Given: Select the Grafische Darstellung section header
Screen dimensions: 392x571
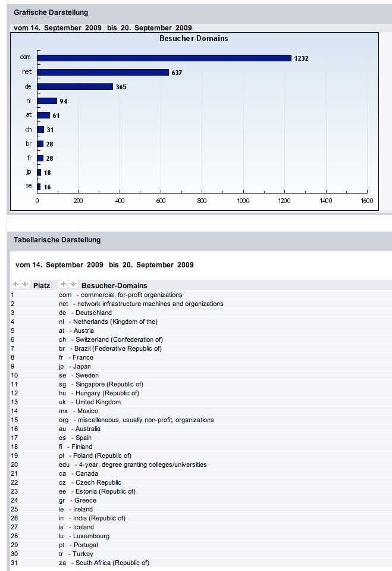Looking at the screenshot, I should [51, 13].
